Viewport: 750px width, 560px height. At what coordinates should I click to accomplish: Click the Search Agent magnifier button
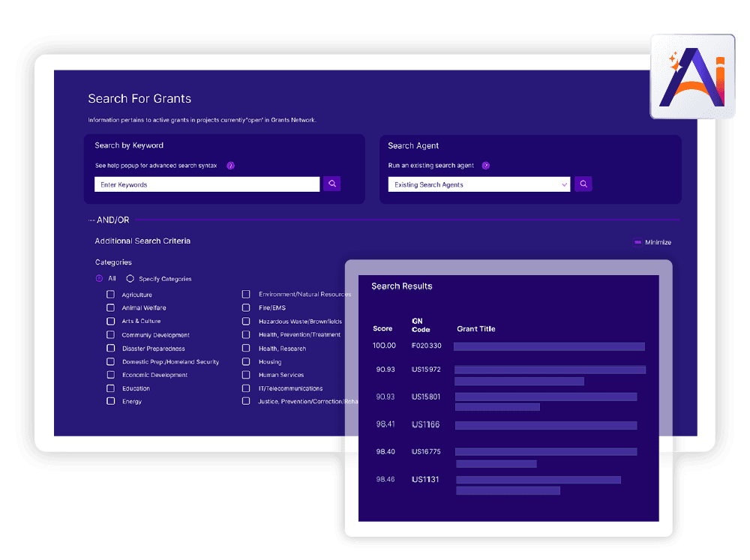(583, 184)
